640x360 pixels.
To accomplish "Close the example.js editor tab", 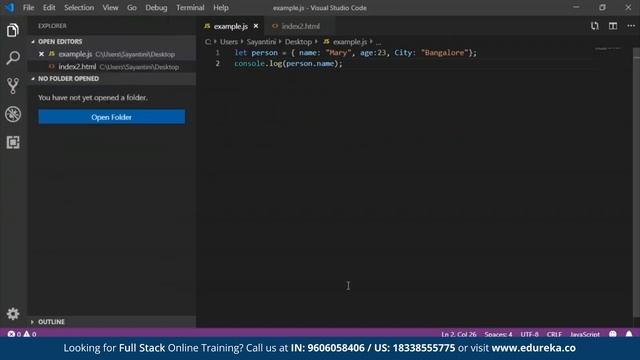I will point(256,26).
